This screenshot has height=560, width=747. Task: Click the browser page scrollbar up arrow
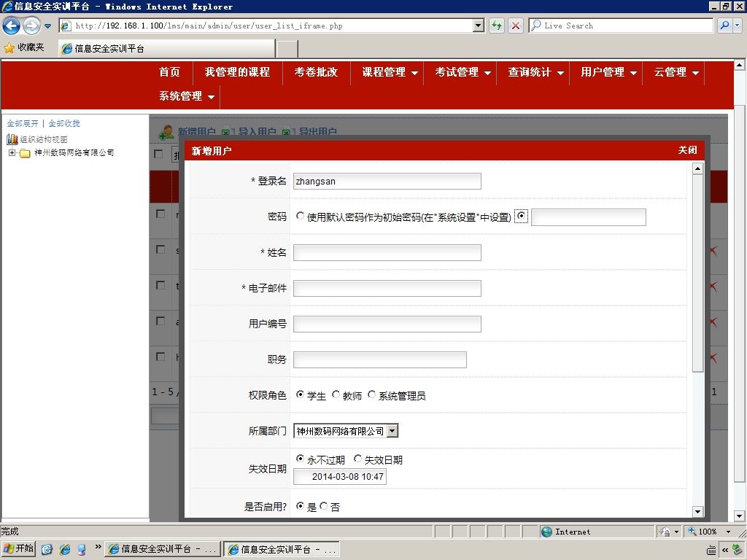click(x=740, y=65)
